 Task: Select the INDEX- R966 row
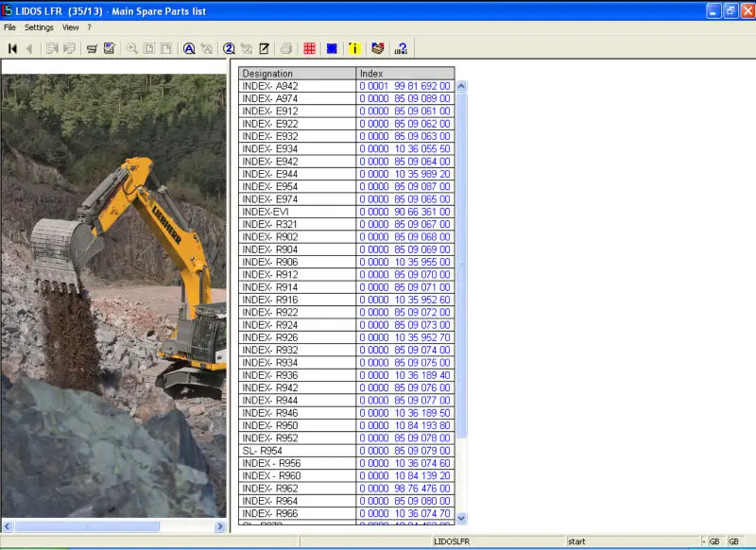click(346, 513)
